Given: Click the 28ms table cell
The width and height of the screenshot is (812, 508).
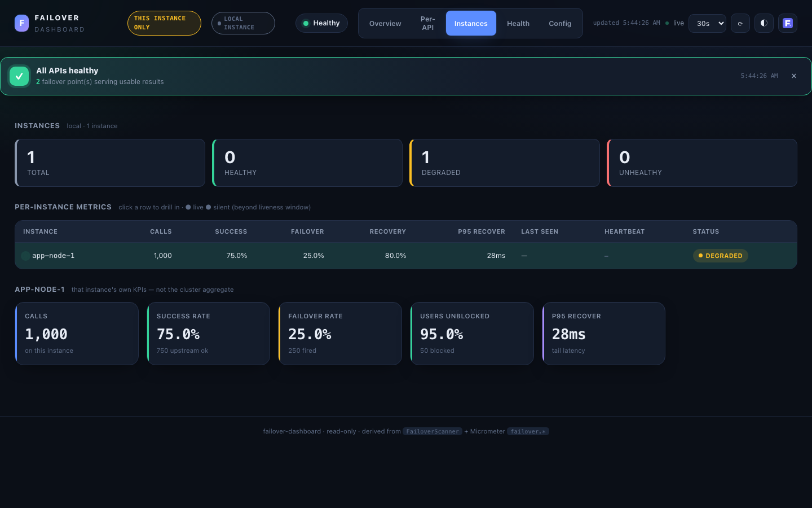Looking at the screenshot, I should (496, 256).
